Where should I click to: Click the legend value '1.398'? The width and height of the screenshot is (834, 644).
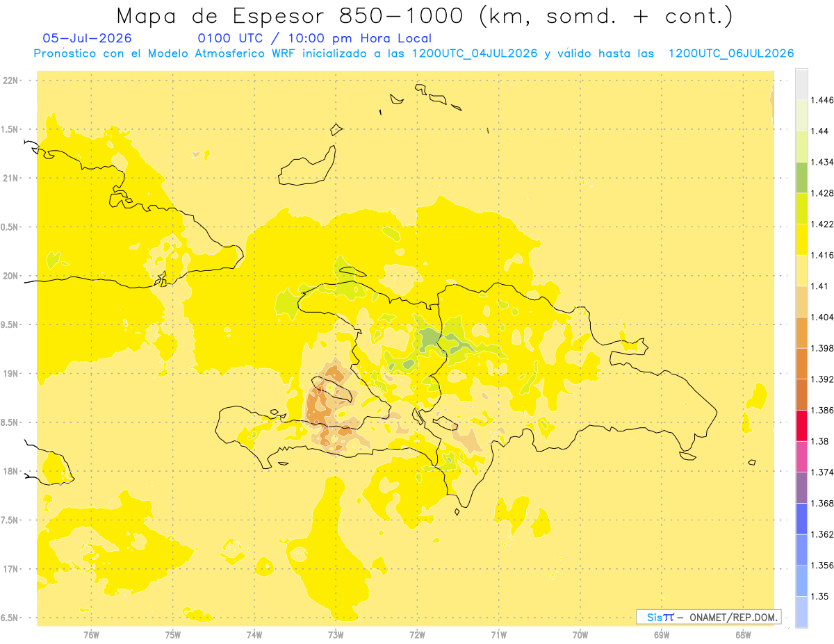click(x=822, y=348)
